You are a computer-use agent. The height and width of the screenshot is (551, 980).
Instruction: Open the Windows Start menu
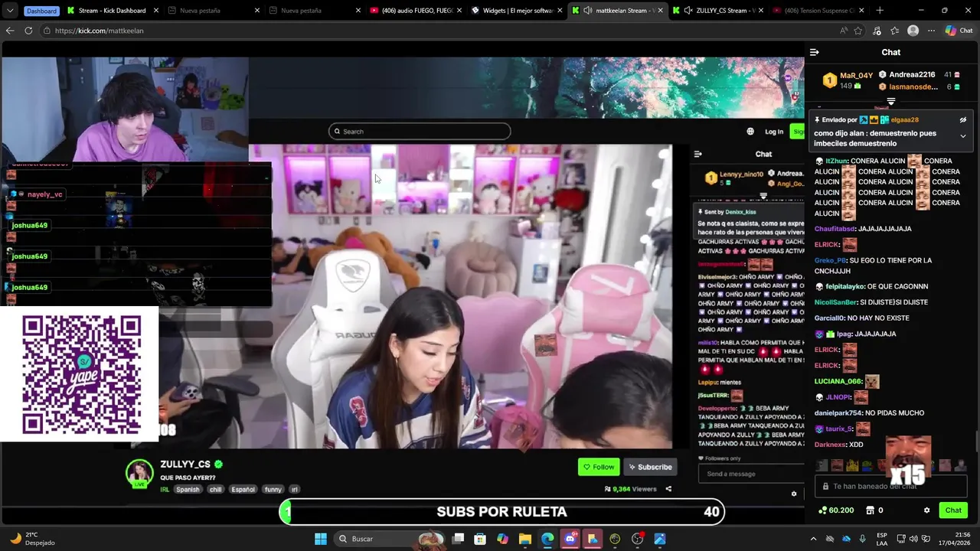321,539
